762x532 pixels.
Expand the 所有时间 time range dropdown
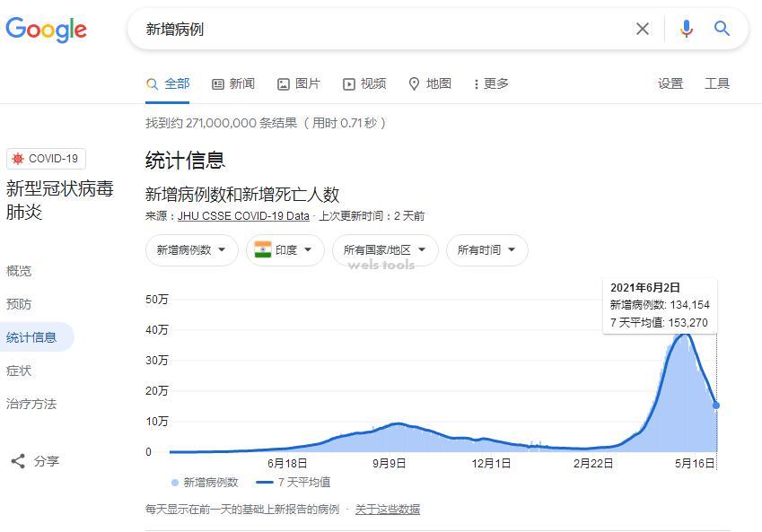point(486,250)
